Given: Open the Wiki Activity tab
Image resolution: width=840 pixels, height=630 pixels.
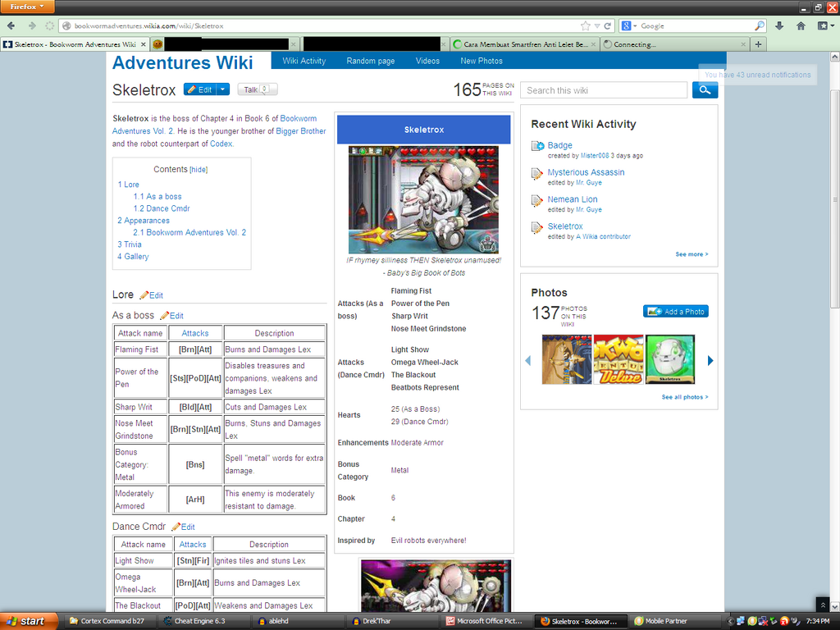Looking at the screenshot, I should pos(304,61).
